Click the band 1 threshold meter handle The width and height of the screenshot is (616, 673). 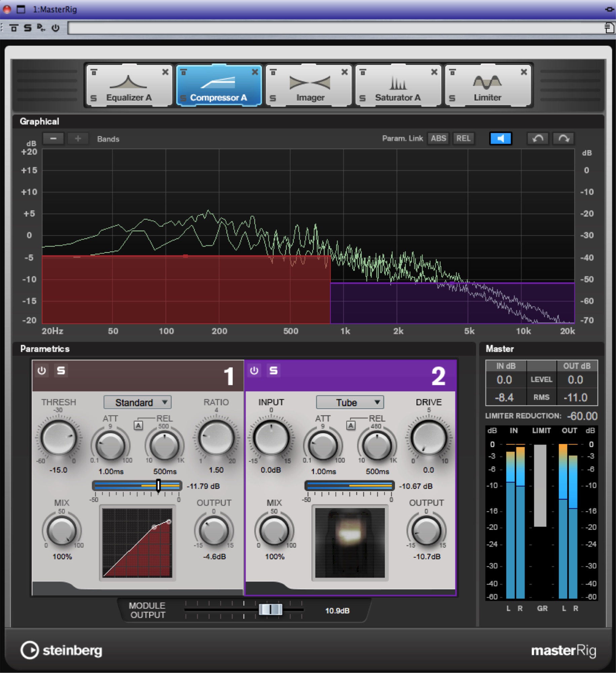pyautogui.click(x=158, y=486)
